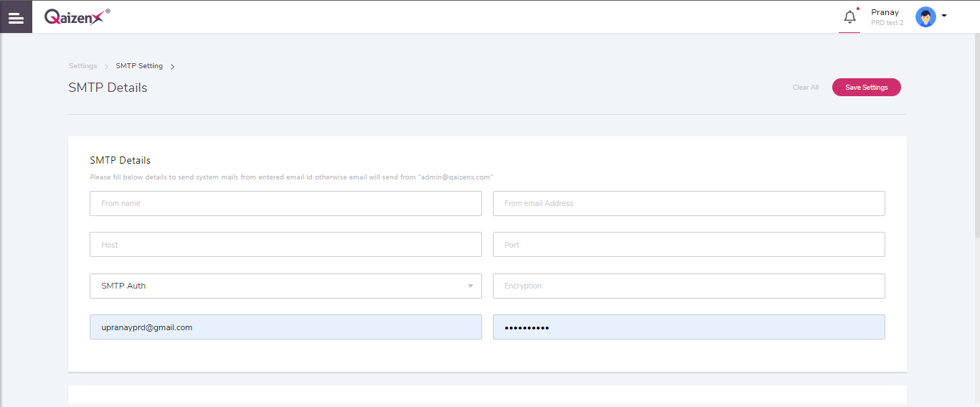Screen dimensions: 980x407
Task: Go to Settings in the breadcrumb
Action: click(83, 66)
